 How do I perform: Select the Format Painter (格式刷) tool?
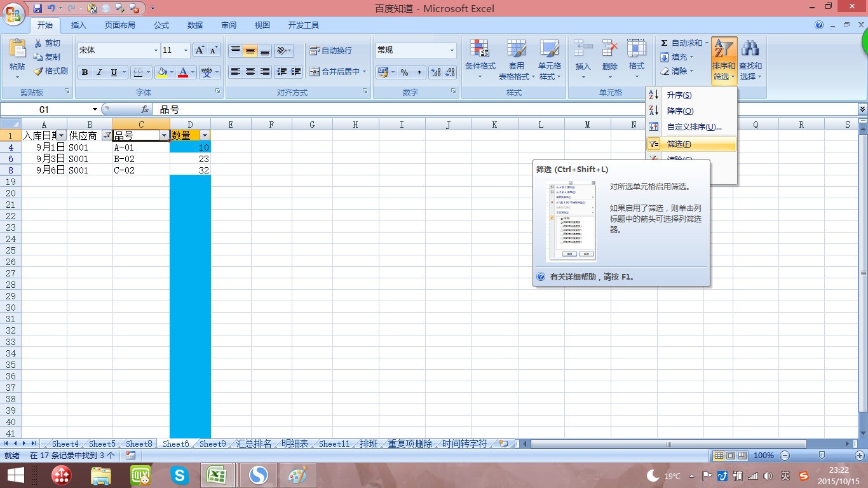click(x=51, y=71)
